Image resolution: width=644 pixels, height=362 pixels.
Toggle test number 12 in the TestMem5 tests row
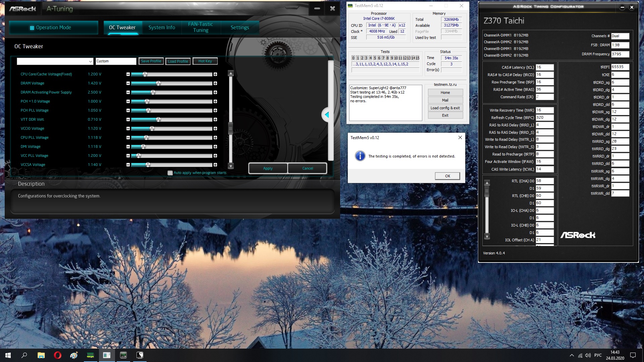coord(405,58)
